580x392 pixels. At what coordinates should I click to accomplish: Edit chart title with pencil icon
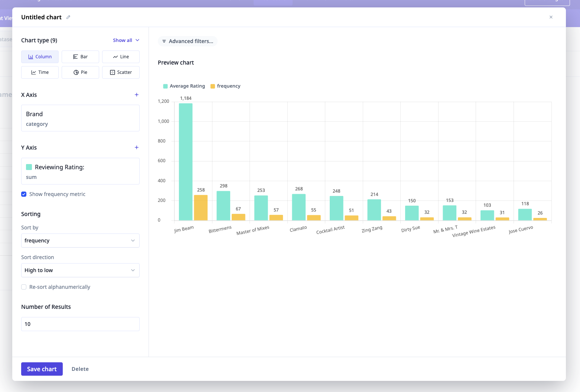68,17
